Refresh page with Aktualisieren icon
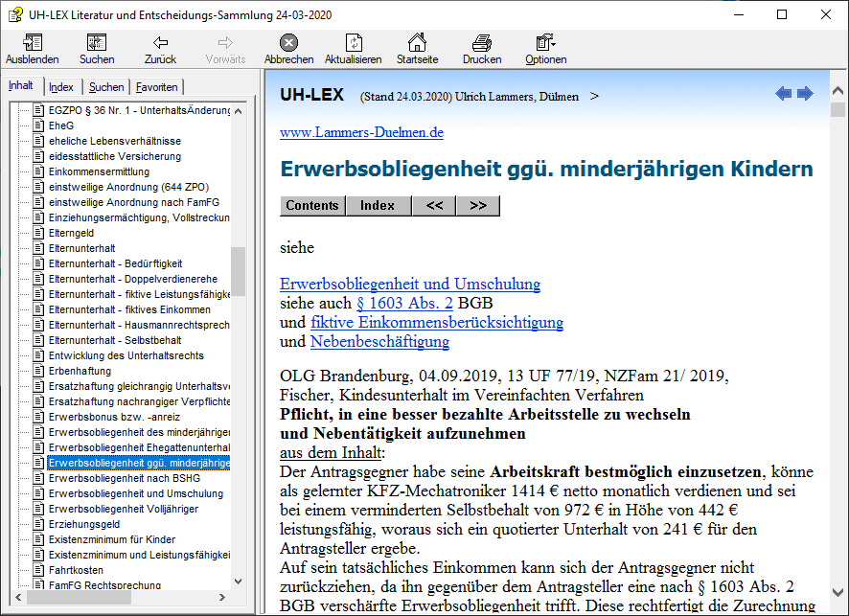The image size is (849, 616). point(354,43)
